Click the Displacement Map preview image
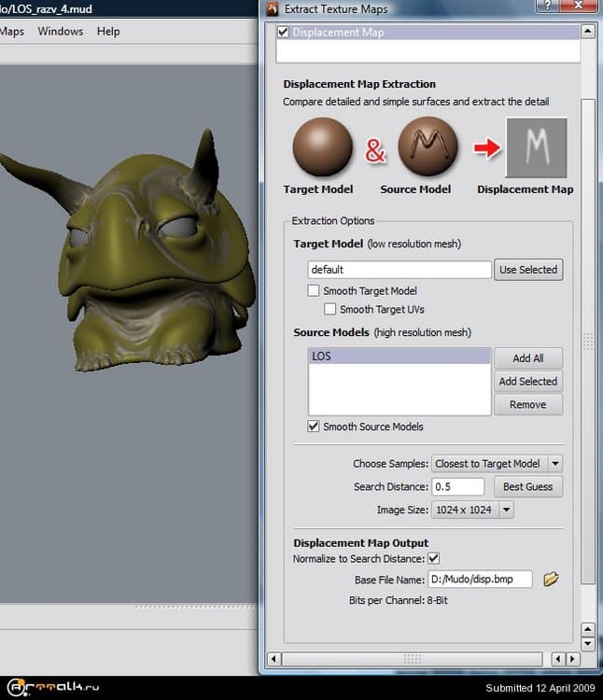This screenshot has width=603, height=700. pos(536,147)
